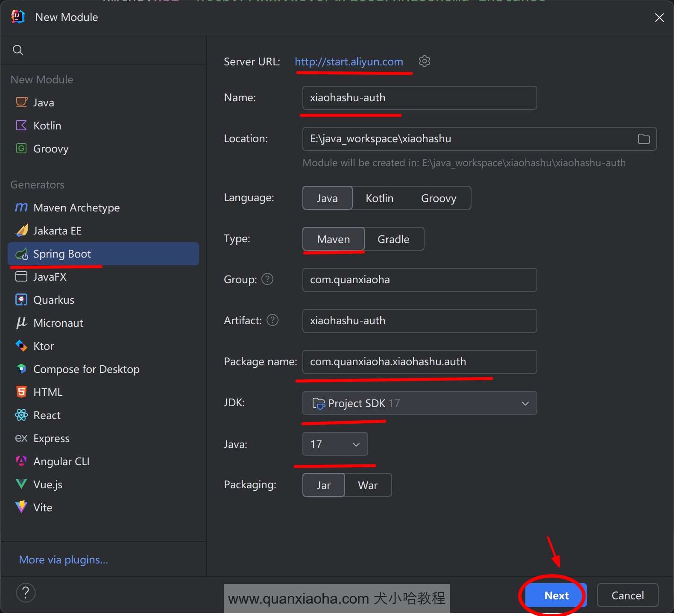Click the Java cup icon

tap(21, 102)
